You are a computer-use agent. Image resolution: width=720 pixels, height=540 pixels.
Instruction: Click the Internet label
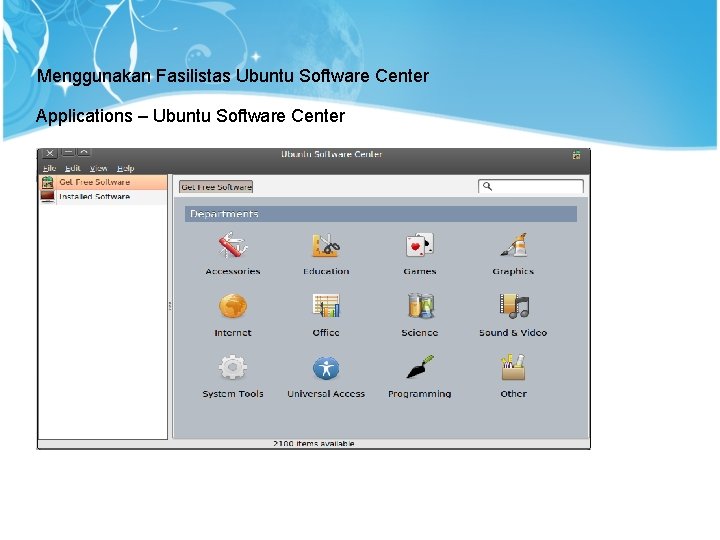pos(233,332)
